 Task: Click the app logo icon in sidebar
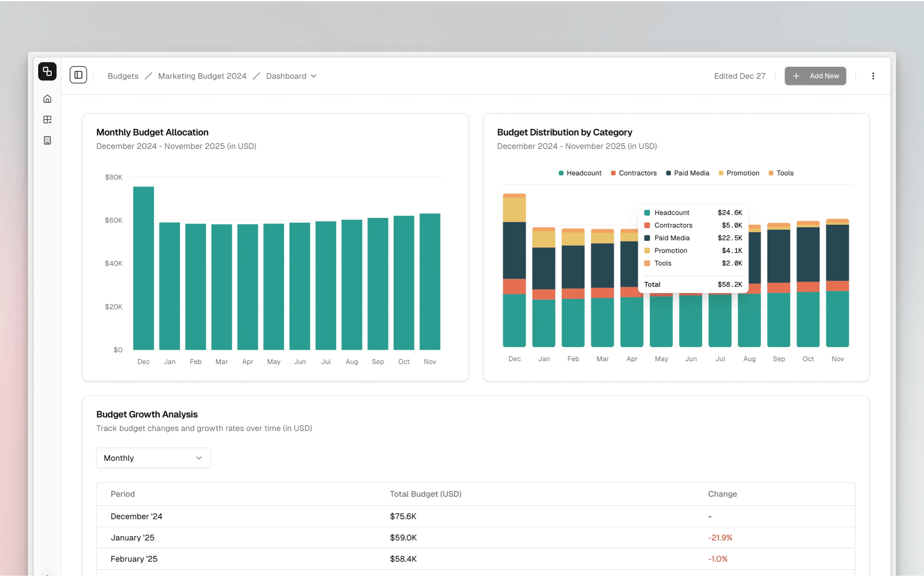point(47,72)
